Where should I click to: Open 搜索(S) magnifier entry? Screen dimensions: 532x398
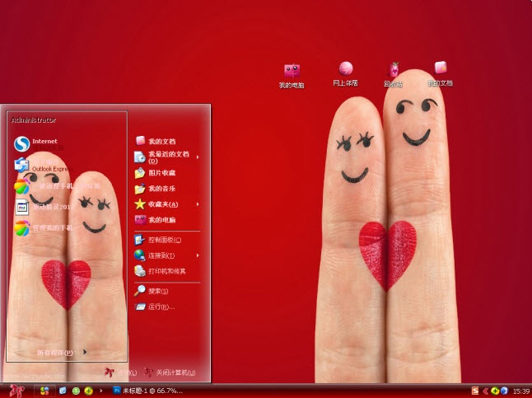pyautogui.click(x=152, y=291)
